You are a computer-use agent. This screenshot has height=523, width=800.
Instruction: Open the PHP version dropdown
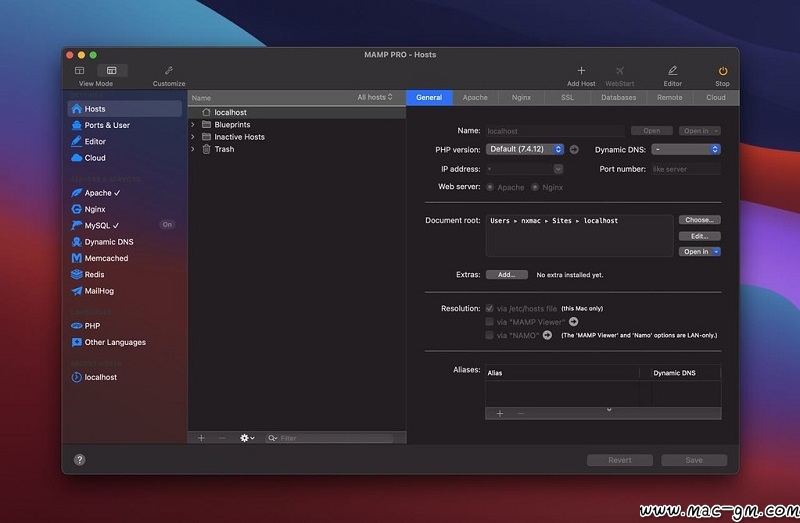pyautogui.click(x=524, y=149)
